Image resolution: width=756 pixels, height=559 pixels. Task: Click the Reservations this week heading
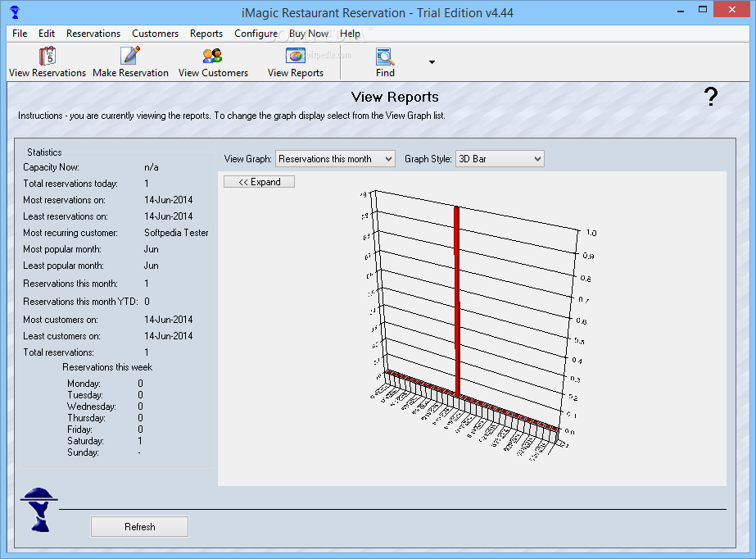tap(107, 367)
